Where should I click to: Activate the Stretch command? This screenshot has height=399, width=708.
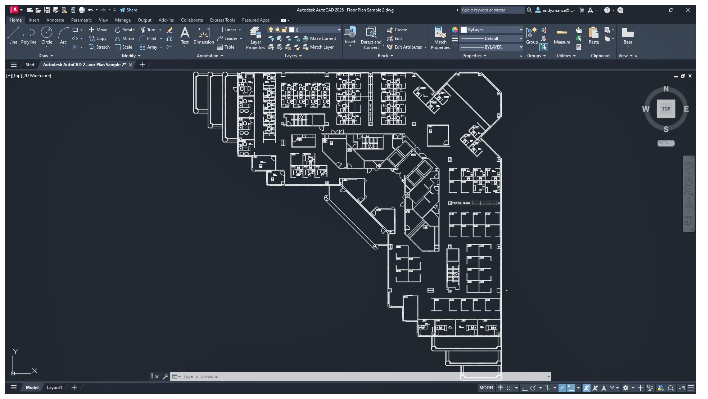(99, 47)
